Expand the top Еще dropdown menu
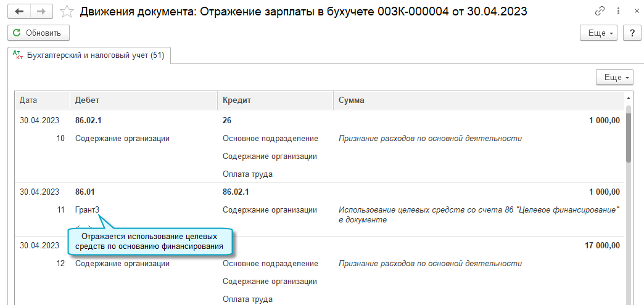The width and height of the screenshot is (644, 305). 599,33
